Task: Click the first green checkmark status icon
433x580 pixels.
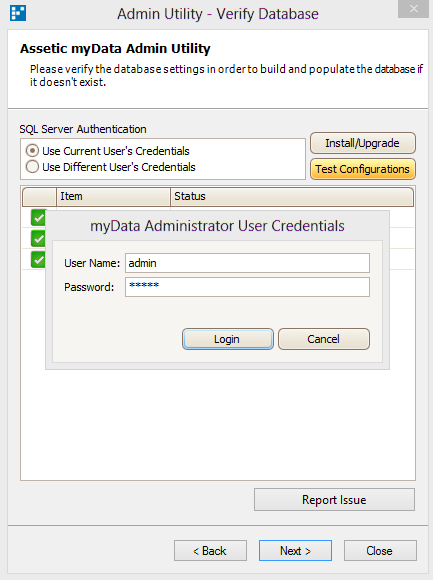Action: click(38, 217)
